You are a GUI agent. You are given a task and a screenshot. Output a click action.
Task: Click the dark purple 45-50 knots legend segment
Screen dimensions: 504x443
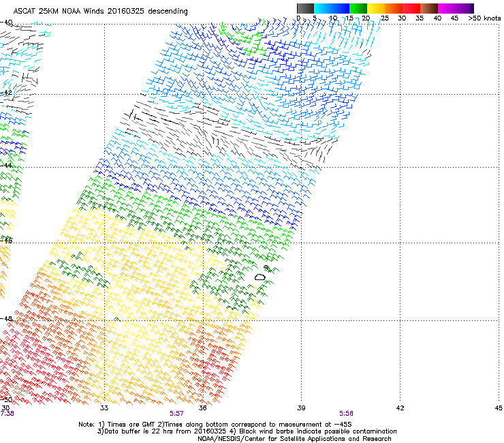(464, 8)
